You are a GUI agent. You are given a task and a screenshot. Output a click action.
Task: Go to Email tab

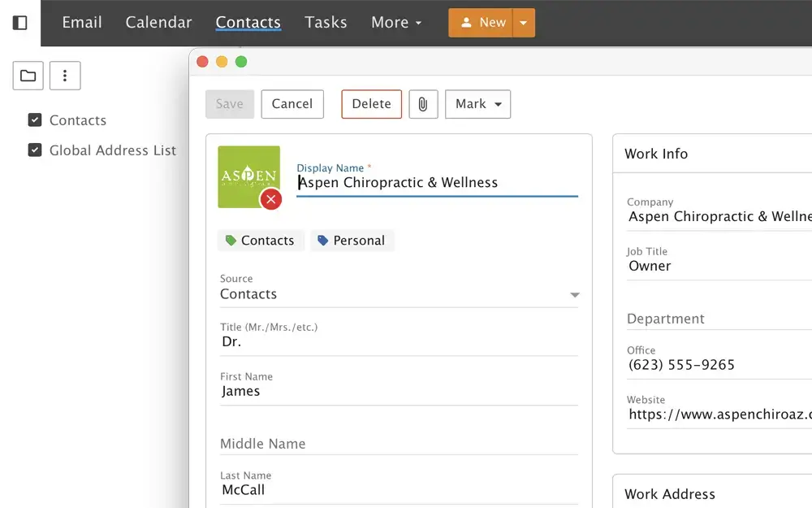82,22
